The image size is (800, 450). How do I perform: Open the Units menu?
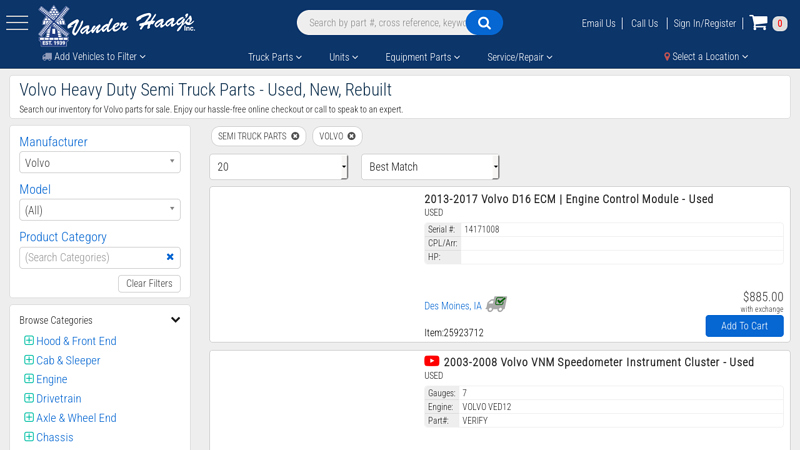point(343,57)
